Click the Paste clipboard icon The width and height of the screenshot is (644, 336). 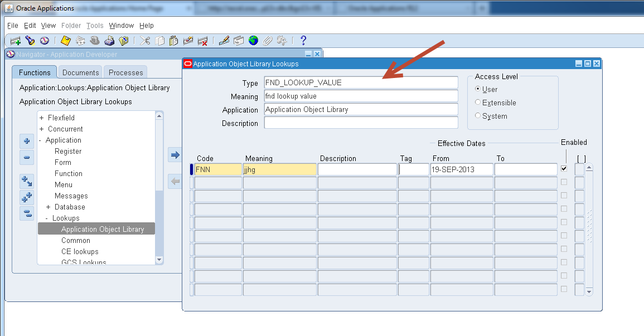point(174,41)
